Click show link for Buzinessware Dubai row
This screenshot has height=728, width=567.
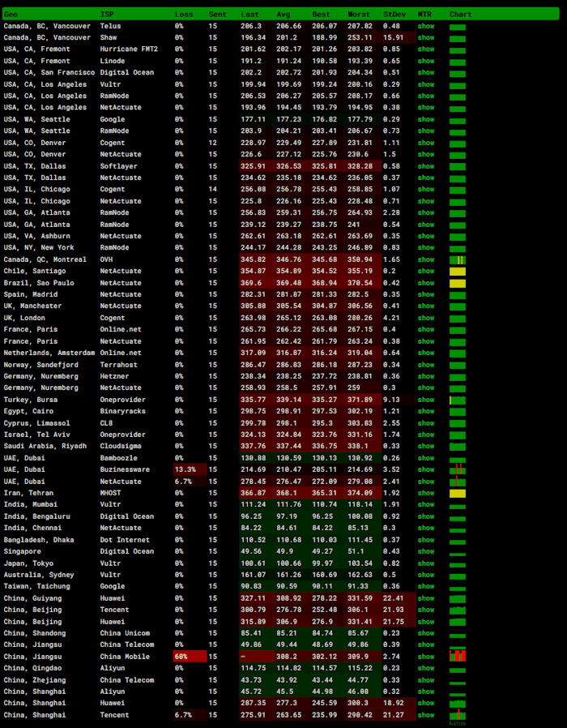click(425, 469)
